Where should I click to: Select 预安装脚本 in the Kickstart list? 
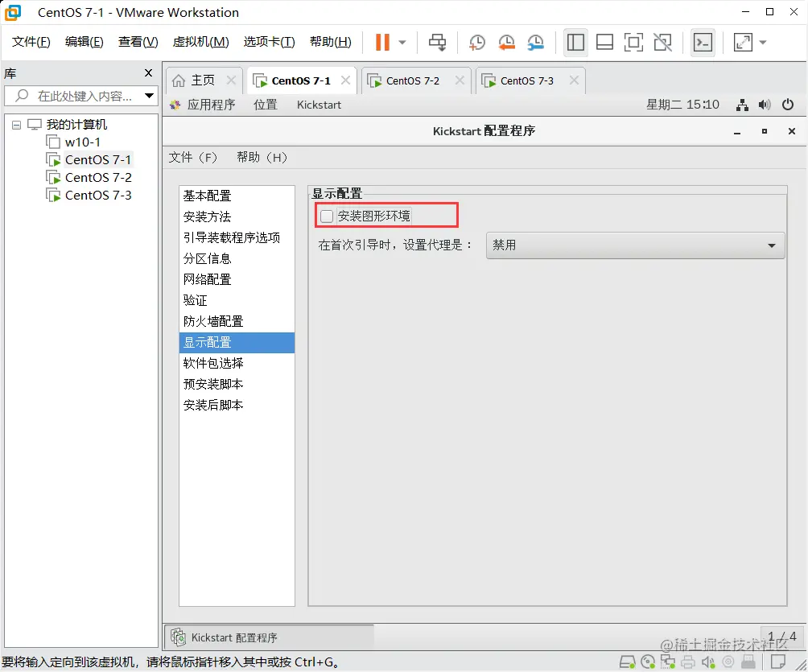coord(237,385)
